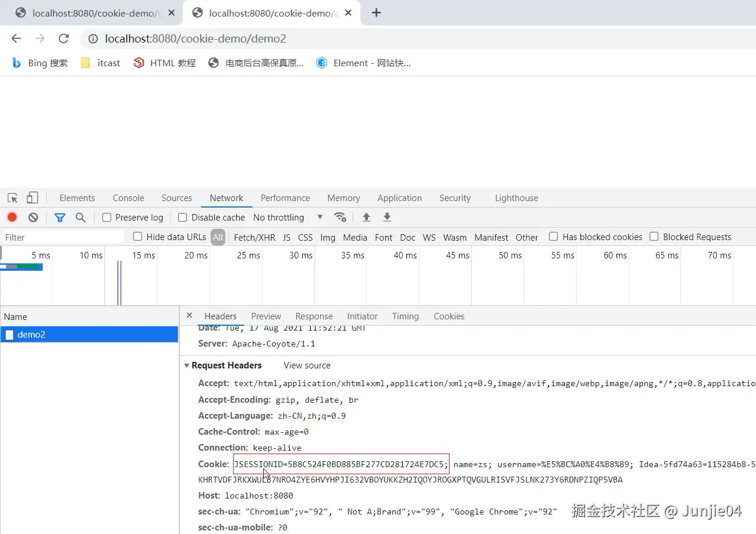Click the site info icon in address bar
The width and height of the screenshot is (756, 534).
(x=93, y=38)
